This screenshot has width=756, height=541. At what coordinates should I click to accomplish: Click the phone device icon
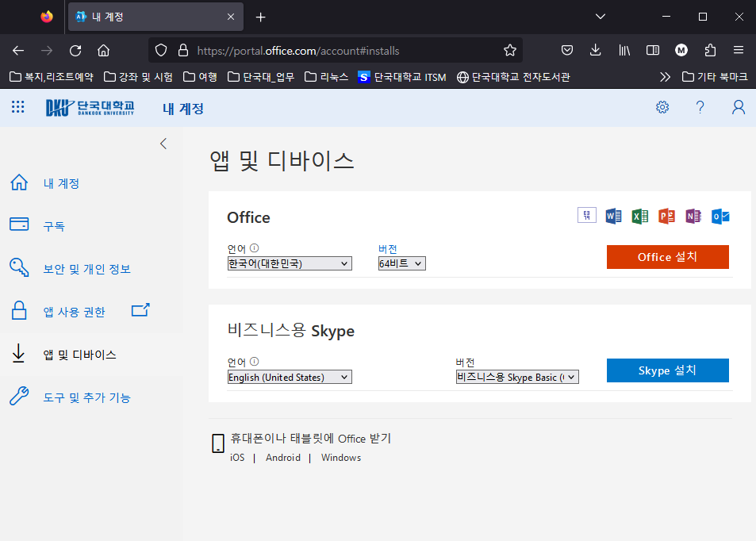coord(218,443)
